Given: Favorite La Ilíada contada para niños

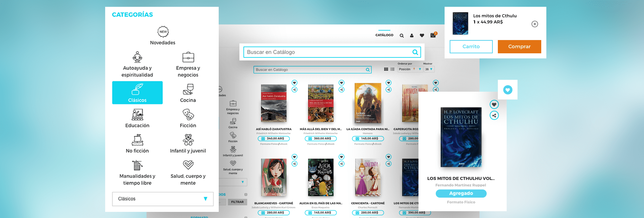Looking at the screenshot, I should [389, 83].
